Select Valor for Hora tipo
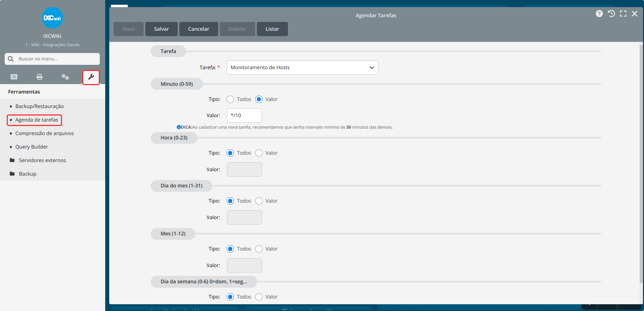The width and height of the screenshot is (644, 311). pos(259,153)
